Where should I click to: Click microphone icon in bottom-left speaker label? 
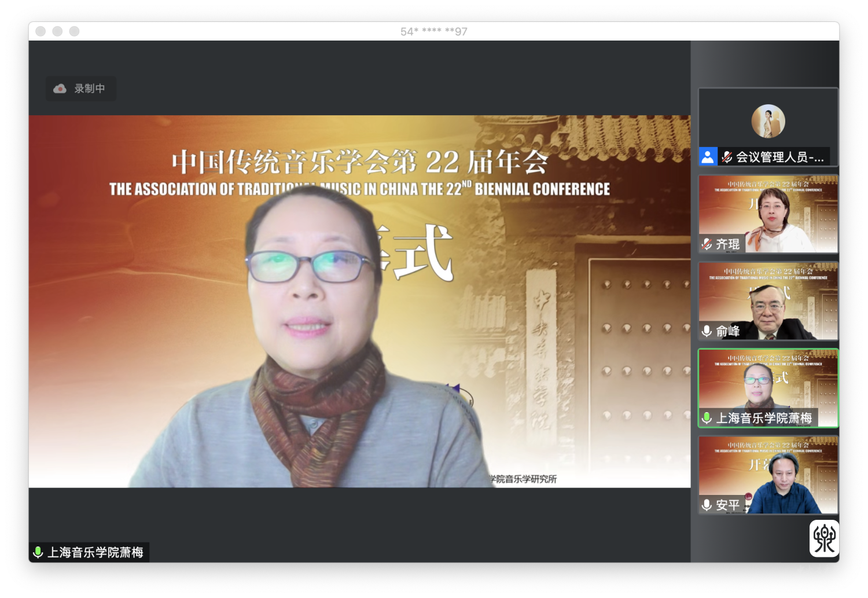click(x=38, y=552)
